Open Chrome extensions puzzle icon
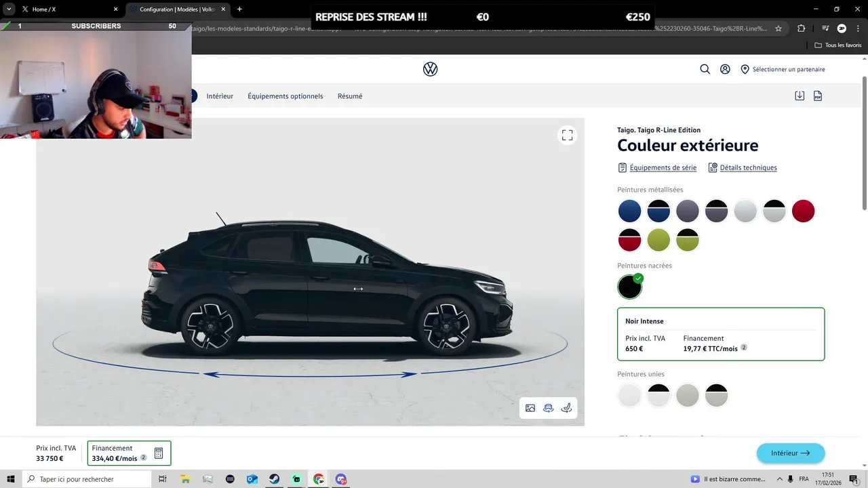The height and width of the screenshot is (488, 868). [x=801, y=28]
